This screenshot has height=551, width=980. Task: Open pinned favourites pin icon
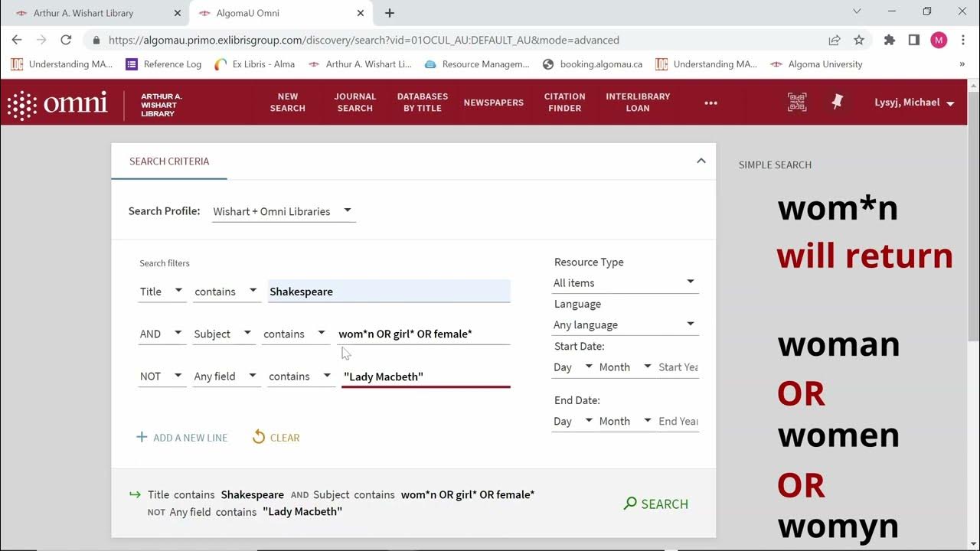837,102
